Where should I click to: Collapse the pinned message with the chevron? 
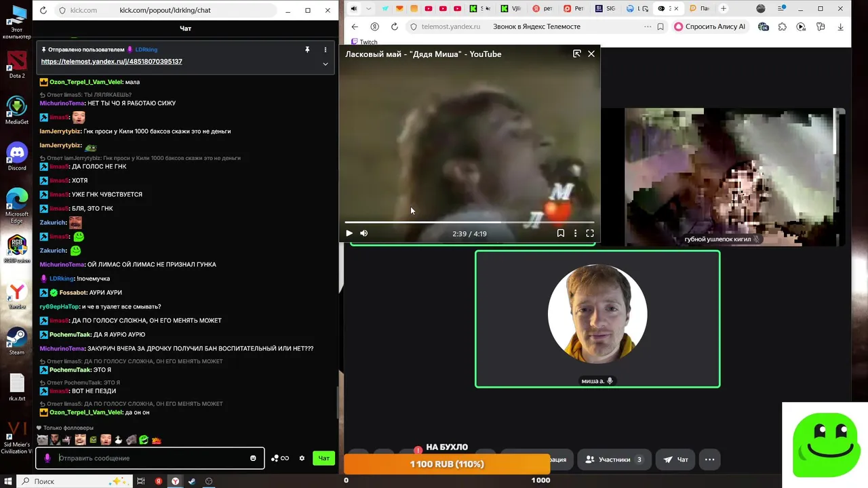(325, 64)
